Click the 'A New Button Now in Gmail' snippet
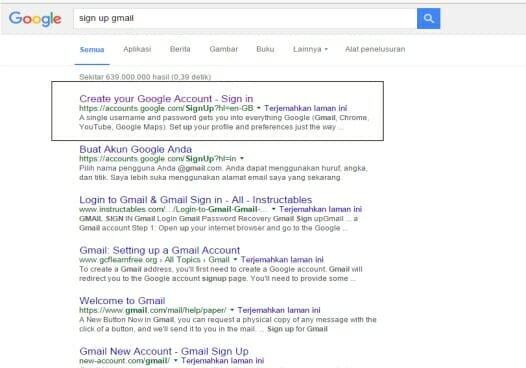 click(x=228, y=324)
